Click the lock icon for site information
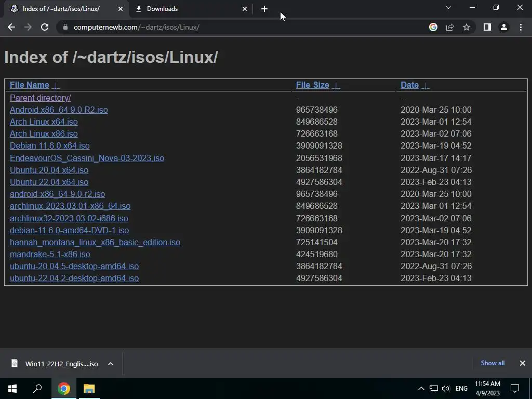 [x=65, y=27]
